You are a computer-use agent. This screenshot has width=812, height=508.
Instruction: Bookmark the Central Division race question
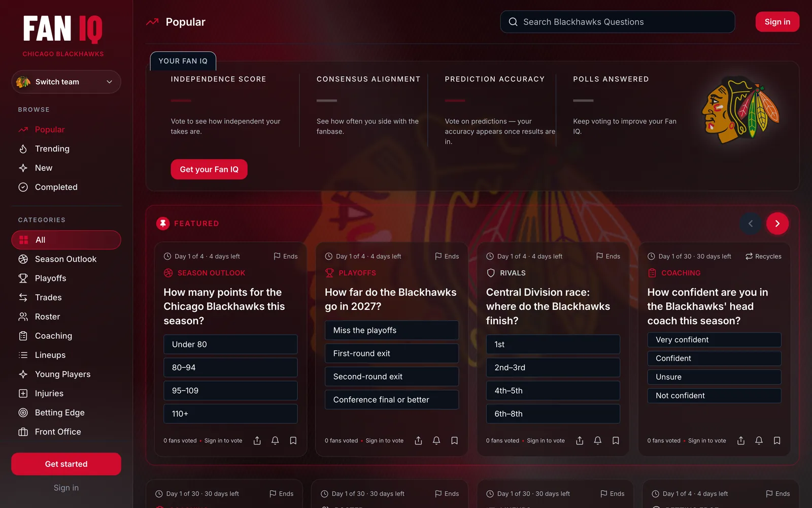point(616,440)
